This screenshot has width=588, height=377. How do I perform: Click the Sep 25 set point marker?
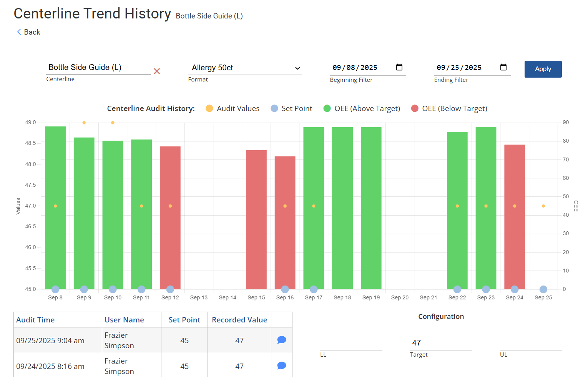pos(543,289)
